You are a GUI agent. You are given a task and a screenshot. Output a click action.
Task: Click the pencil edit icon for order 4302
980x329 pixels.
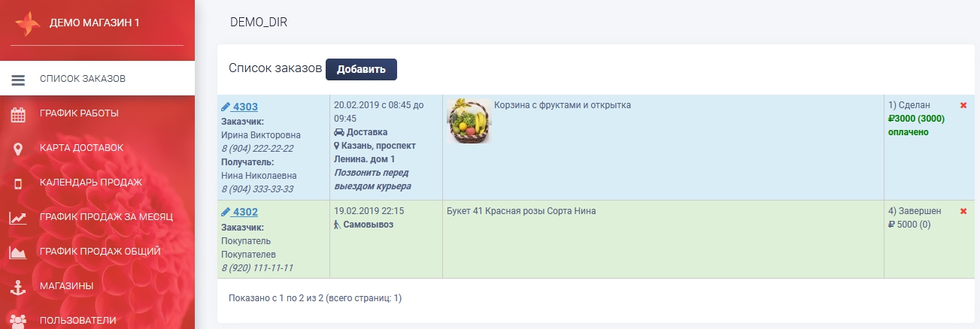pos(226,212)
